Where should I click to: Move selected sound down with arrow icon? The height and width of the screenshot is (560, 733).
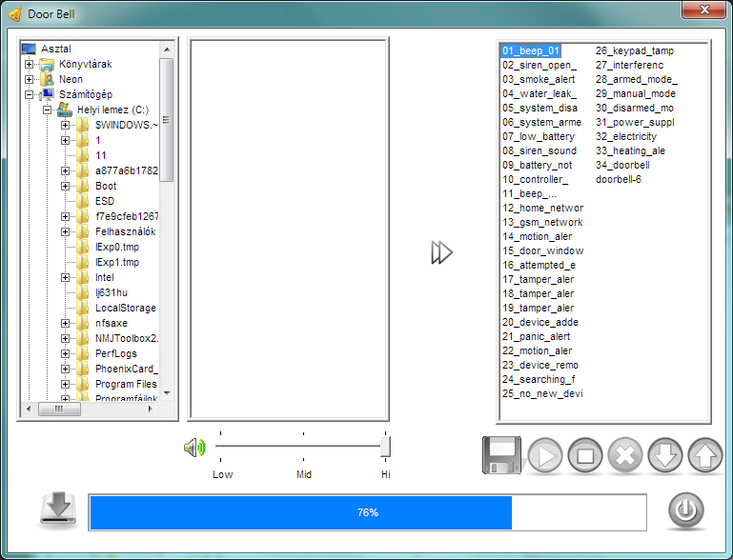pos(665,455)
